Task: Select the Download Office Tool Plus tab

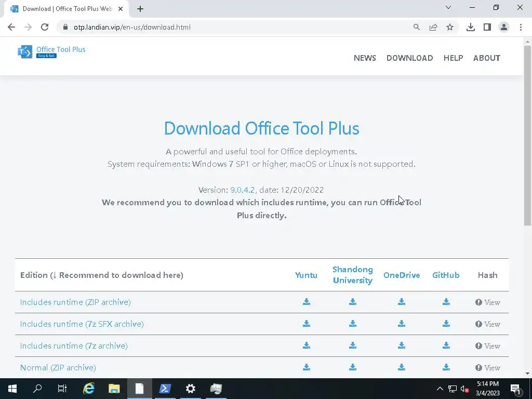Action: pos(66,9)
